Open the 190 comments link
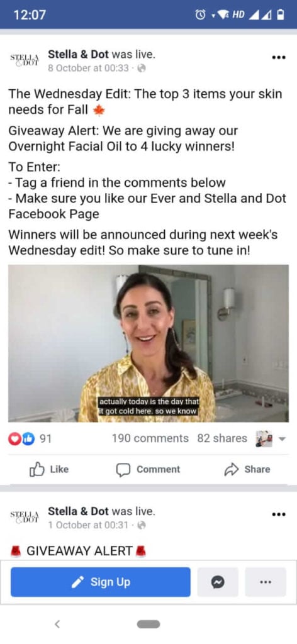Image resolution: width=297 pixels, height=644 pixels. pos(150,438)
